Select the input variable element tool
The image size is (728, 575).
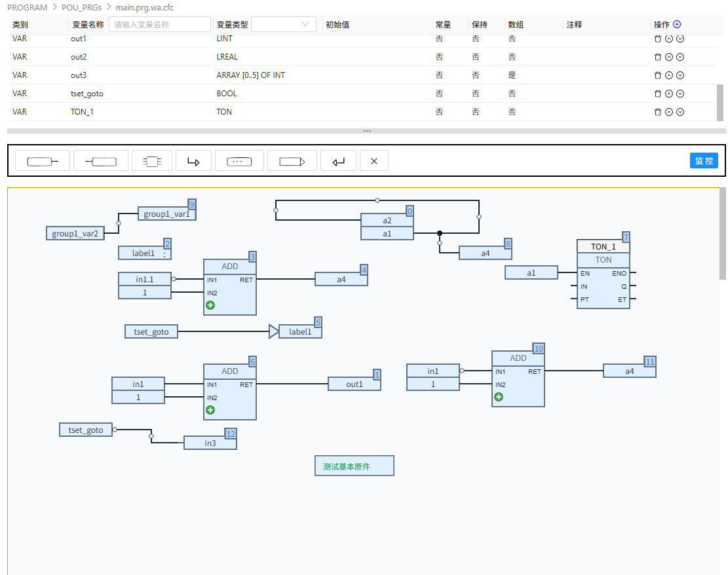(42, 161)
